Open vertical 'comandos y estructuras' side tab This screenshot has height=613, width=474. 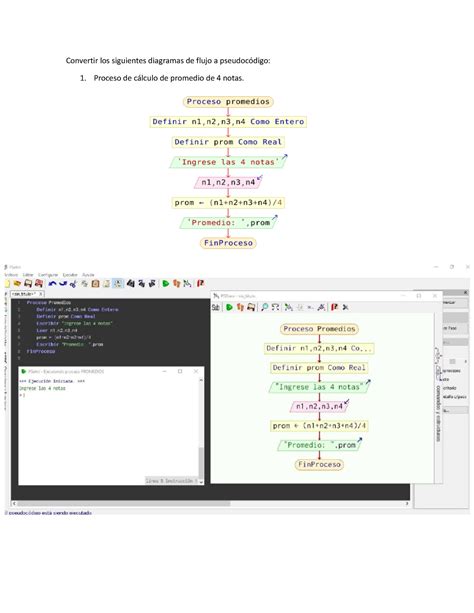coord(438,395)
